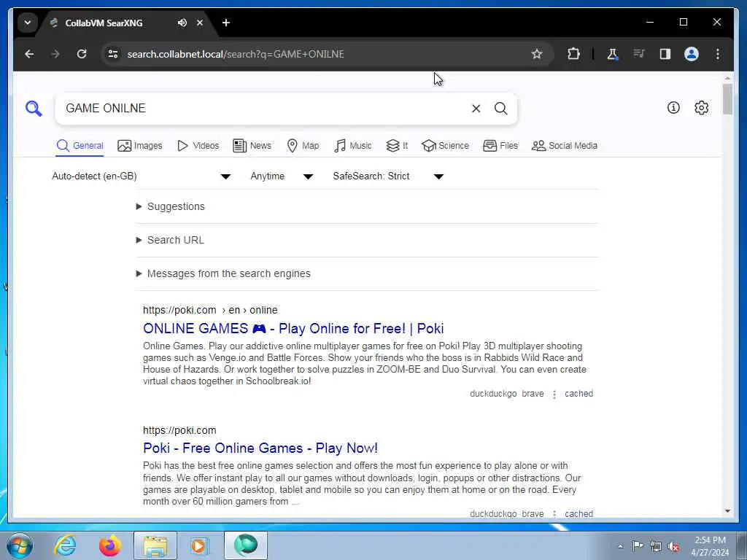This screenshot has height=560, width=747.
Task: Open cached link of first result
Action: pyautogui.click(x=578, y=394)
